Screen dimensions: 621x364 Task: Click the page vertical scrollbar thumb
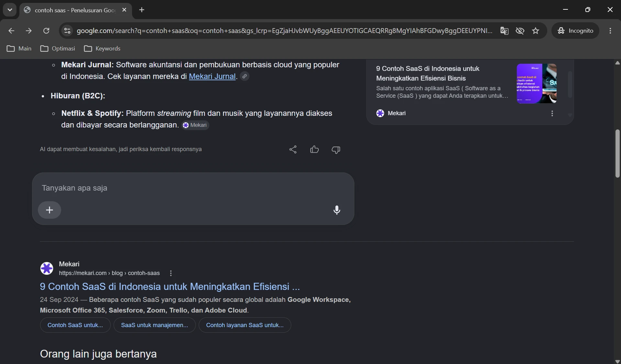point(617,153)
